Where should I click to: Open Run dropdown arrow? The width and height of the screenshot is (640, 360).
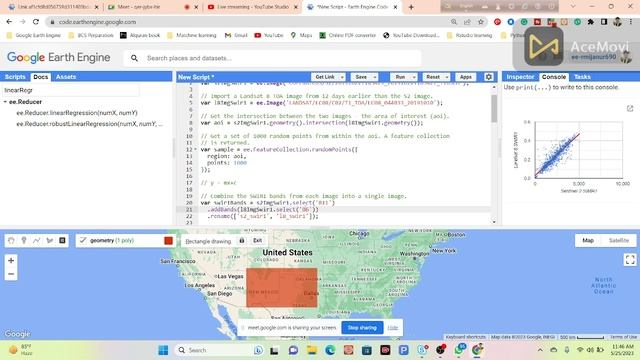point(414,77)
